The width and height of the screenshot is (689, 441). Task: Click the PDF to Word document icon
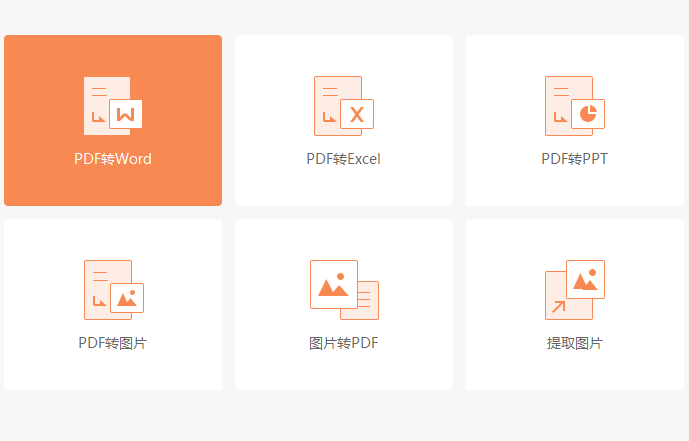pos(113,106)
